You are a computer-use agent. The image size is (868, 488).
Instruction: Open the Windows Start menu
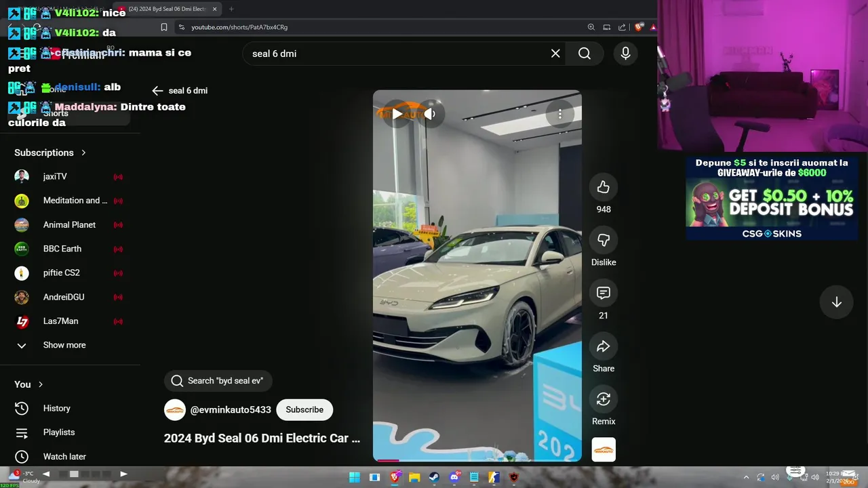tap(355, 477)
